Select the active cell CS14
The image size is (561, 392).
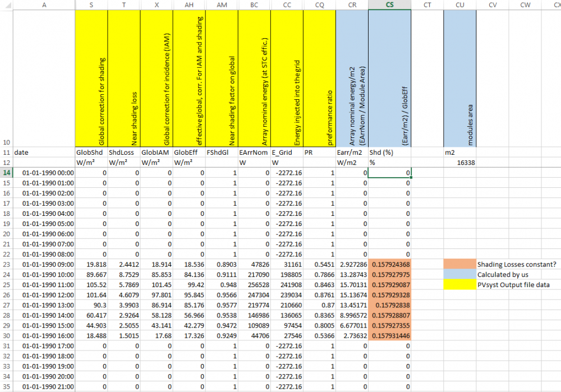(x=389, y=173)
